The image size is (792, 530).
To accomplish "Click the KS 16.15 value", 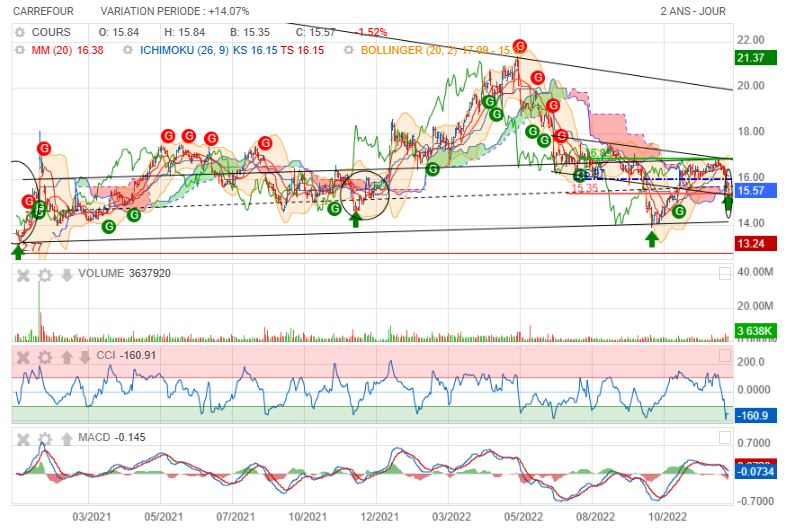I will (x=255, y=50).
